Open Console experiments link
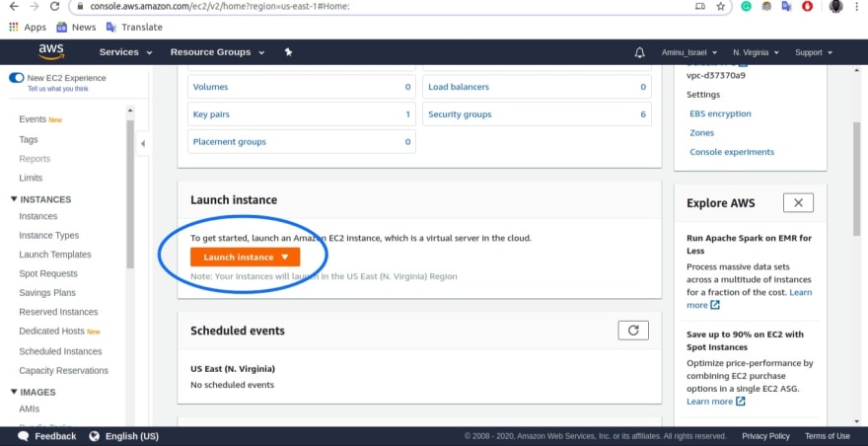Viewport: 868px width, 446px height. (732, 152)
